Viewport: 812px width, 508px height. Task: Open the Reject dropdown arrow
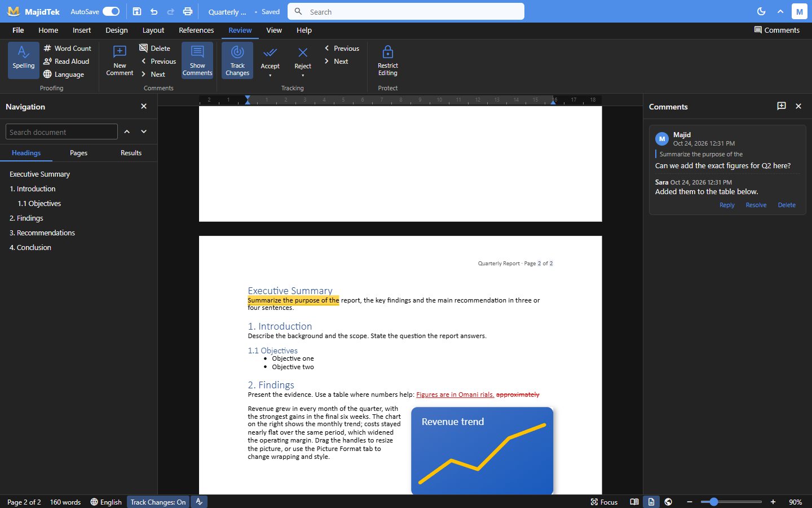tap(303, 76)
